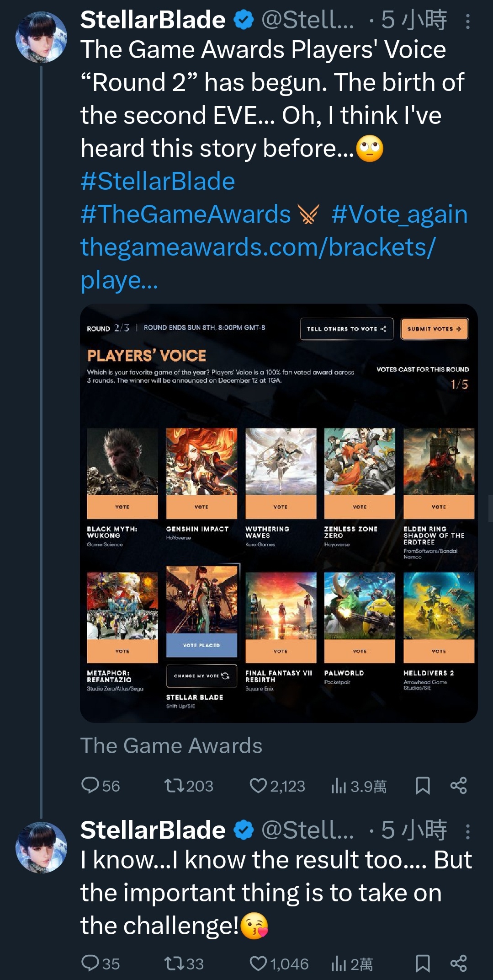The width and height of the screenshot is (493, 980).
Task: Open the #Vote_again hashtag
Action: tap(399, 214)
